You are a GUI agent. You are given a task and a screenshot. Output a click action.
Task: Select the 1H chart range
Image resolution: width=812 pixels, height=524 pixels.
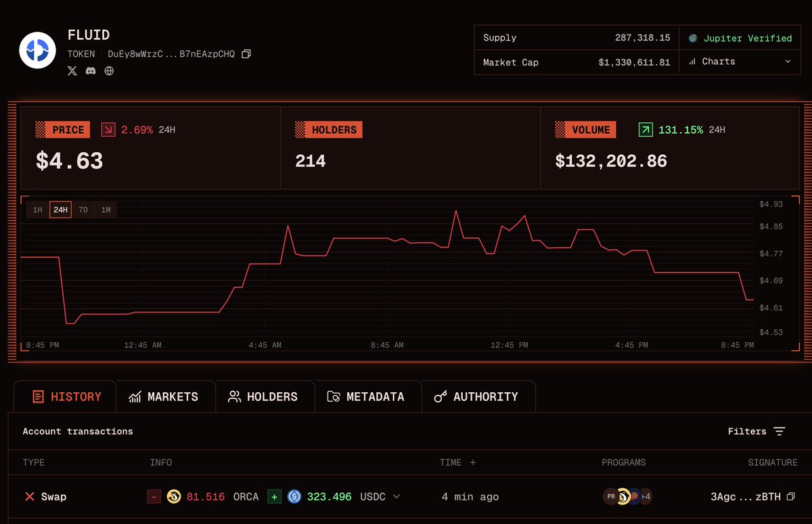(x=38, y=210)
